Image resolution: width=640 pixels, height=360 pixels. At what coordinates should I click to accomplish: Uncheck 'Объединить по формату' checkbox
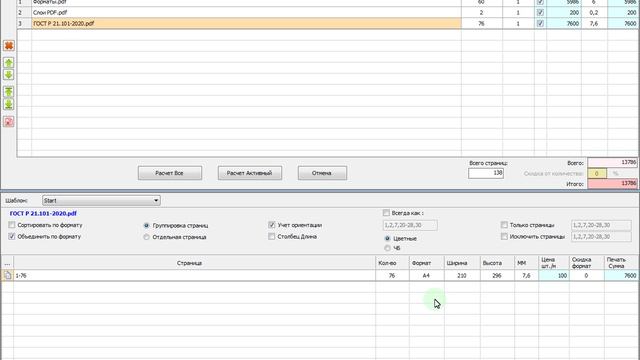point(12,236)
